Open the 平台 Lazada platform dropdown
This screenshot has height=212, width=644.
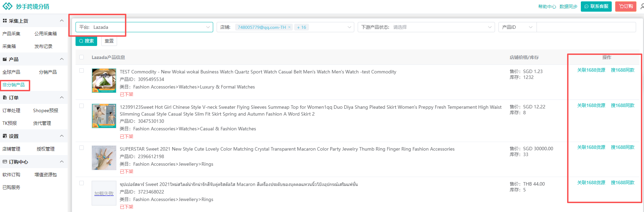tap(144, 27)
